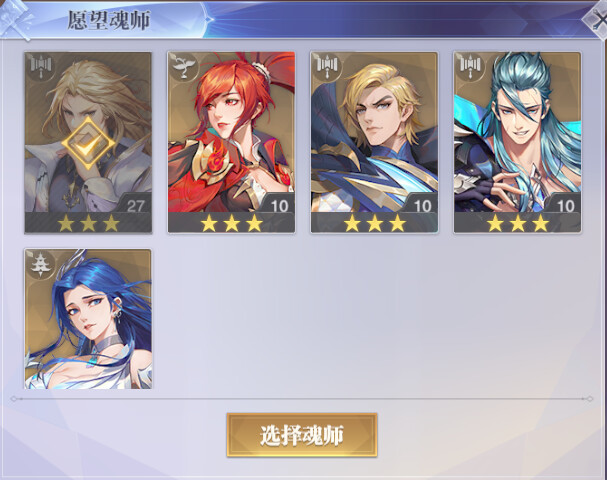
Task: Select the red-haired soul master card
Action: click(231, 142)
